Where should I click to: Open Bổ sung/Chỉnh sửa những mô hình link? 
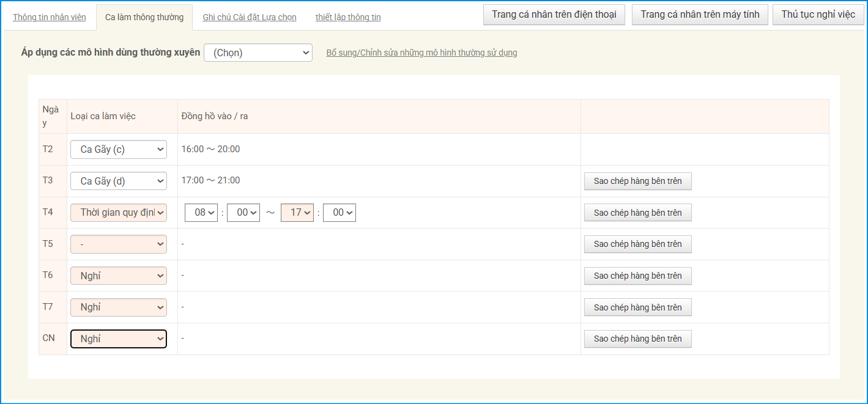(x=421, y=53)
